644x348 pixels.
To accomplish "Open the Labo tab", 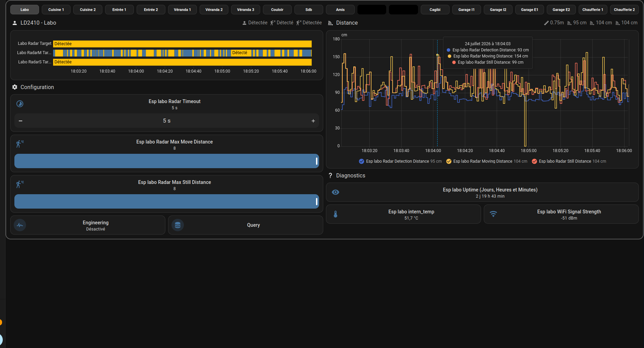I will [x=25, y=10].
